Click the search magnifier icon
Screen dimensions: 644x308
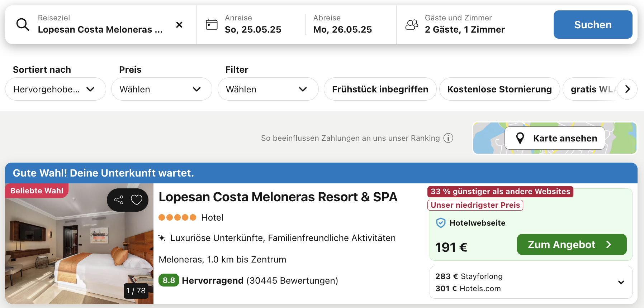point(23,24)
